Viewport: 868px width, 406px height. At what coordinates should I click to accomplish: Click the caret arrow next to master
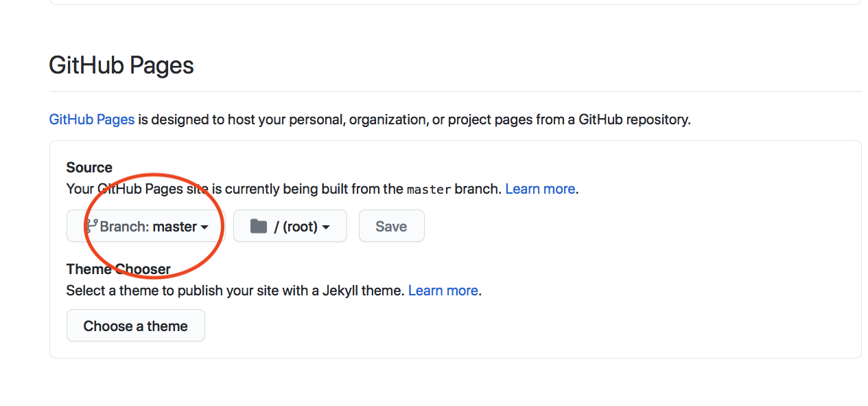point(204,227)
